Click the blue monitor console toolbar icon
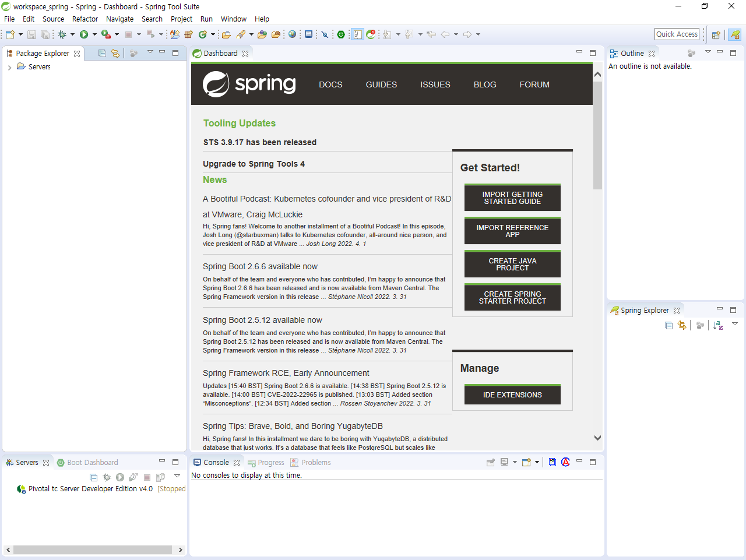 (308, 34)
